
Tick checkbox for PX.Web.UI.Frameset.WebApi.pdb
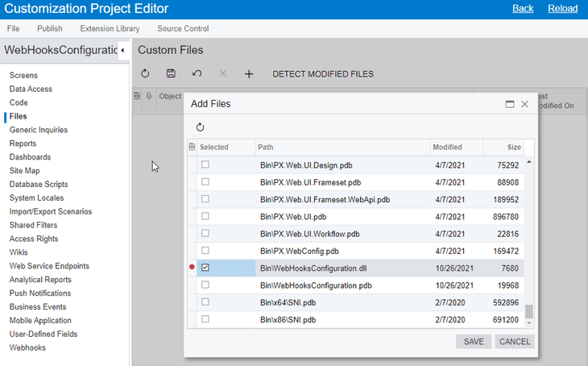click(205, 199)
